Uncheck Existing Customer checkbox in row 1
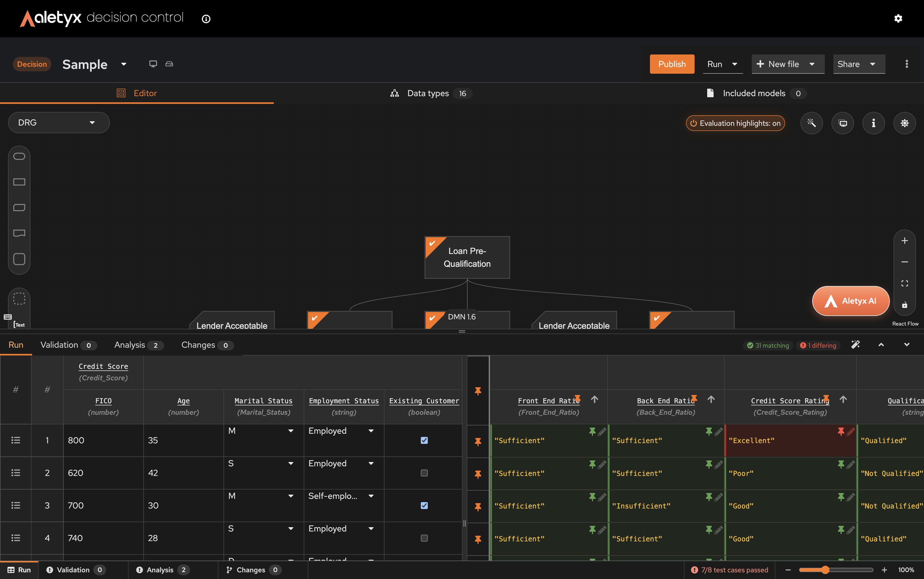Image resolution: width=924 pixels, height=579 pixels. [424, 440]
